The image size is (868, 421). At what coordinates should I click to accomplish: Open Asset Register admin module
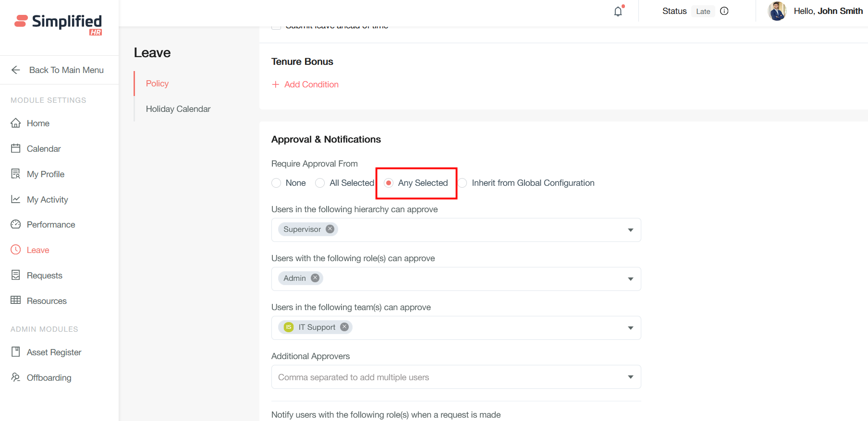coord(54,352)
